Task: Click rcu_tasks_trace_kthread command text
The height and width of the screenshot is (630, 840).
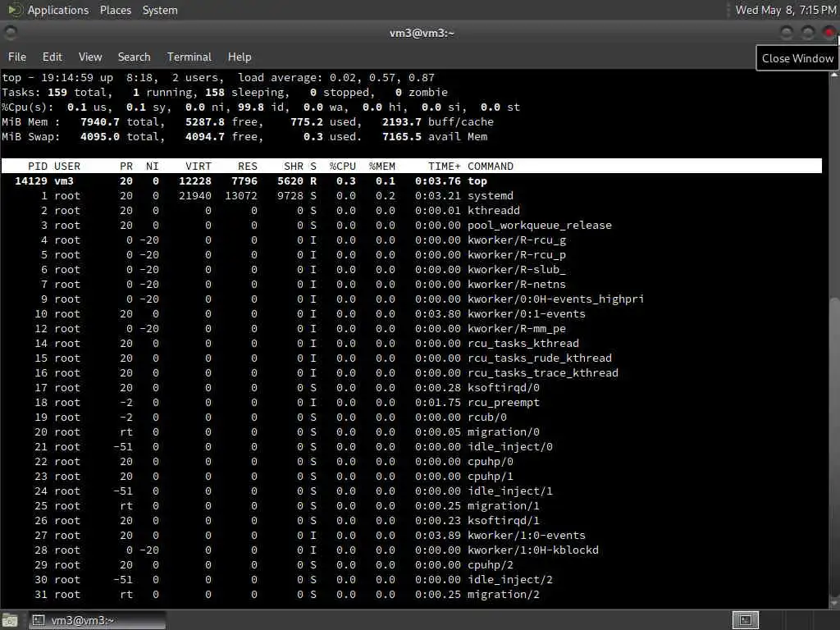Action: click(x=543, y=373)
